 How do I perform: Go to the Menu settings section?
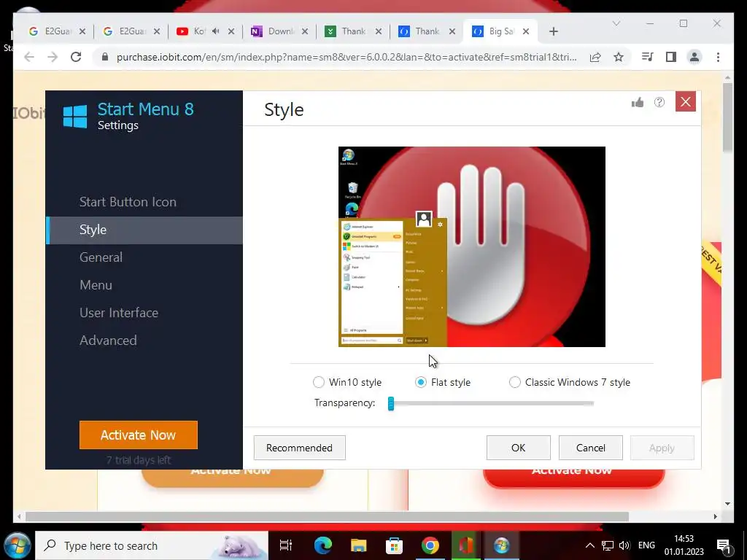coord(96,285)
